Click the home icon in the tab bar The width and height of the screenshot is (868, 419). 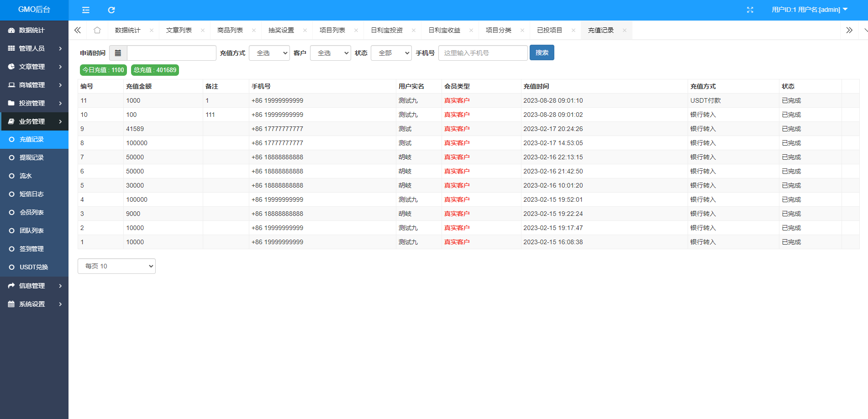click(97, 30)
